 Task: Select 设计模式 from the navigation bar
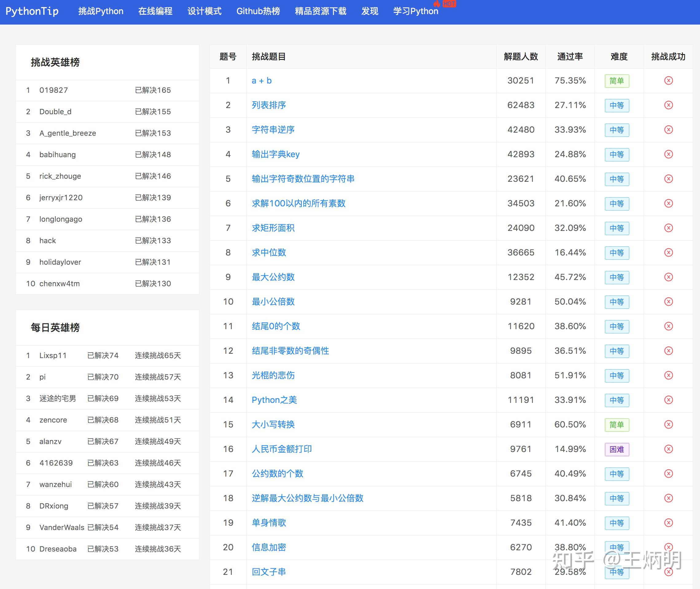[x=204, y=11]
